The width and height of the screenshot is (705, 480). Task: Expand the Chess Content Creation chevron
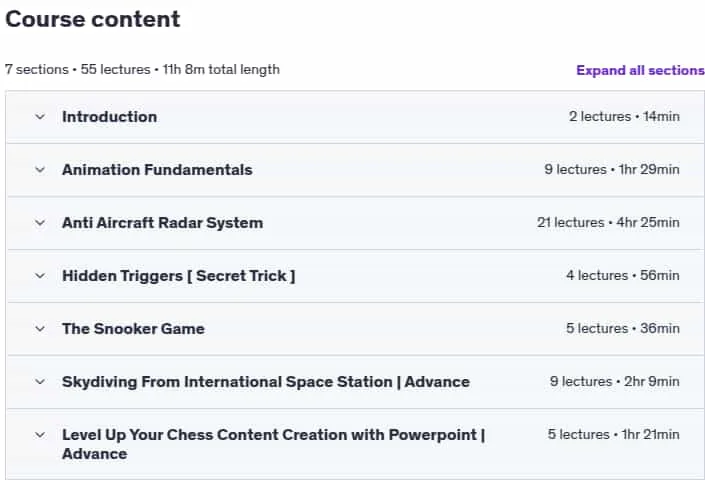[40, 435]
